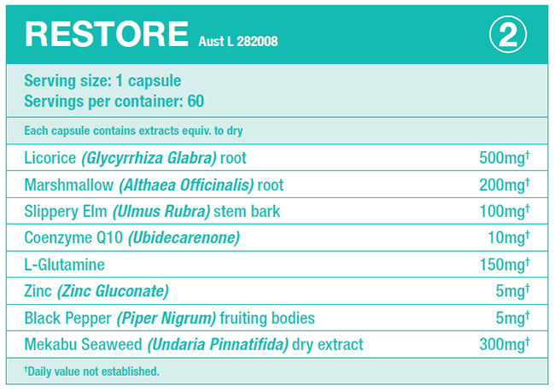Click the 500mg licorice amount
The height and width of the screenshot is (392, 555).
pos(503,157)
